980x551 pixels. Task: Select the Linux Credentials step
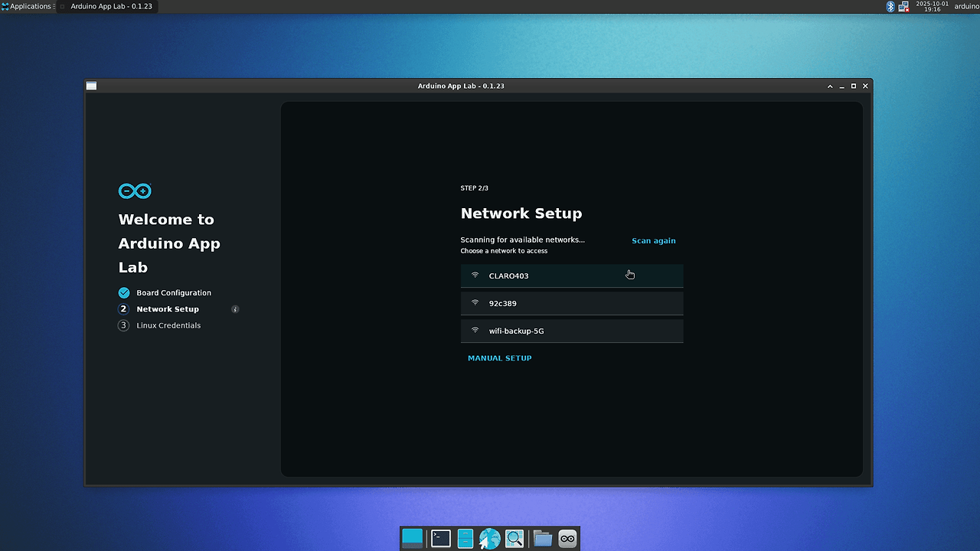pos(168,325)
